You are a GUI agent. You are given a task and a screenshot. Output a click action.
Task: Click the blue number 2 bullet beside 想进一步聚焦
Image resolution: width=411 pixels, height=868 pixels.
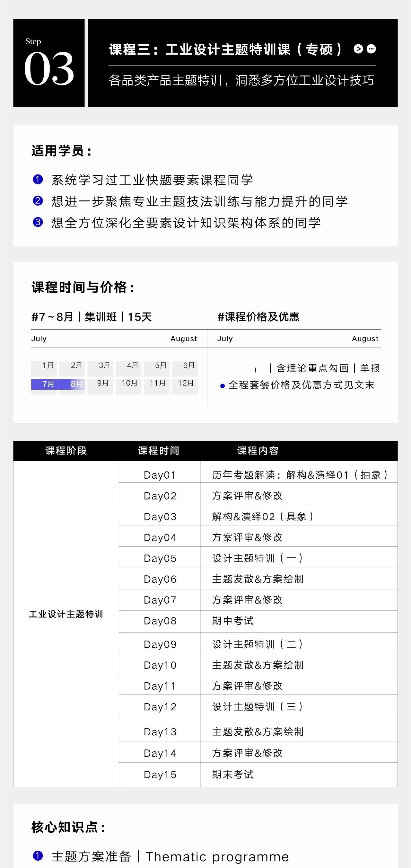[x=38, y=201]
